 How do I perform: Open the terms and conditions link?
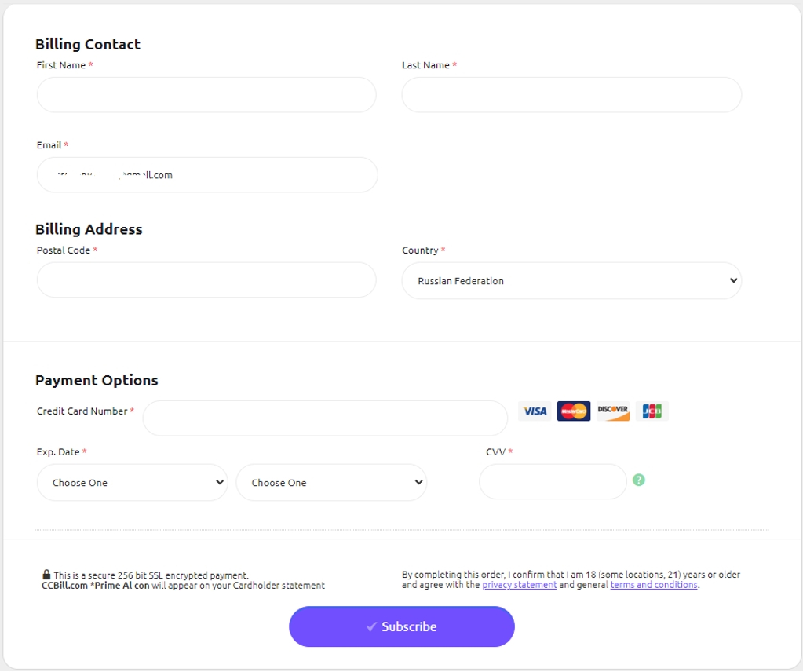click(654, 585)
